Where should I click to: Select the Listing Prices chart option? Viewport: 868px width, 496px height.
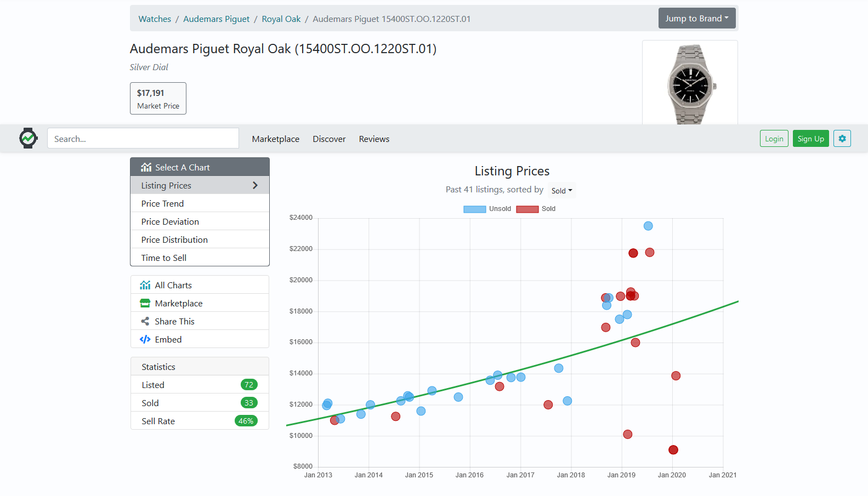coord(200,185)
